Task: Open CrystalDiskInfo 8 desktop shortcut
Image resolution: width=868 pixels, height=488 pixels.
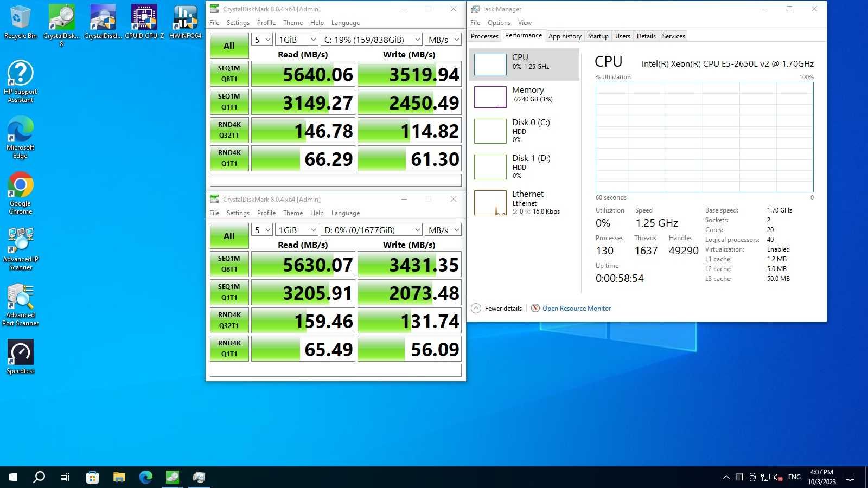Action: click(x=61, y=24)
